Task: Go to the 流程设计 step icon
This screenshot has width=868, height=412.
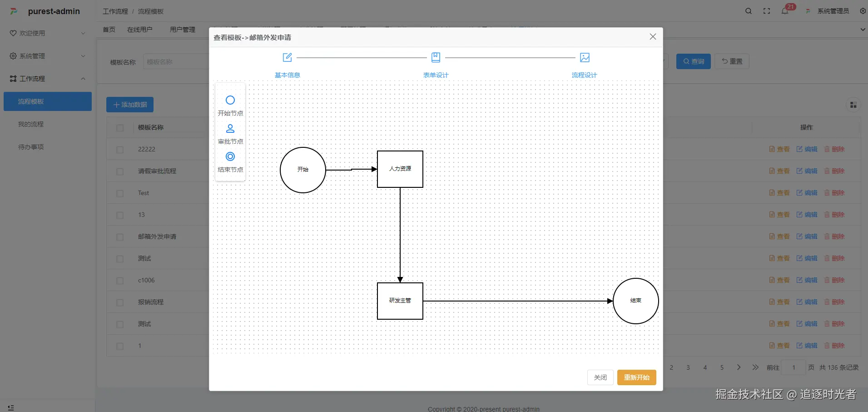Action: click(585, 58)
